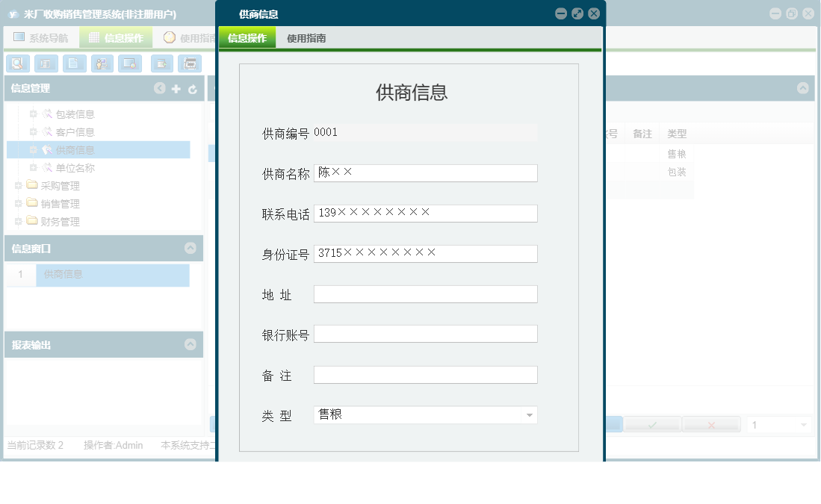This screenshot has width=821, height=504.
Task: Click the export/save toolbar icon
Action: click(161, 63)
